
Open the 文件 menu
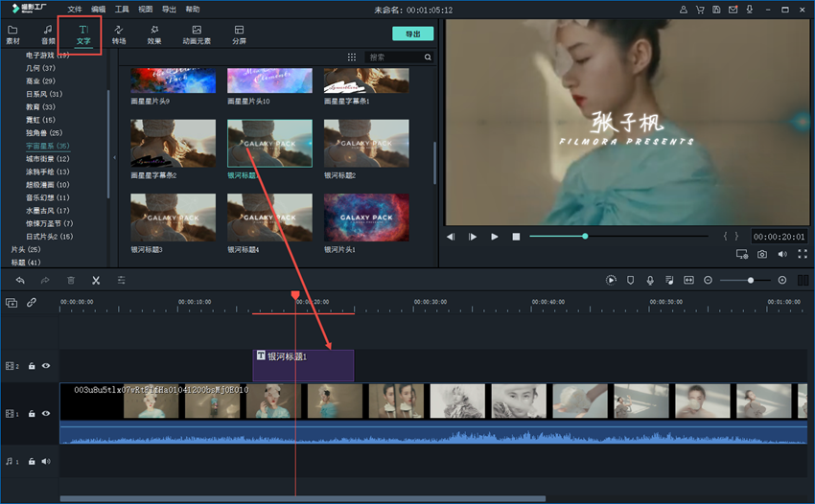click(x=75, y=9)
